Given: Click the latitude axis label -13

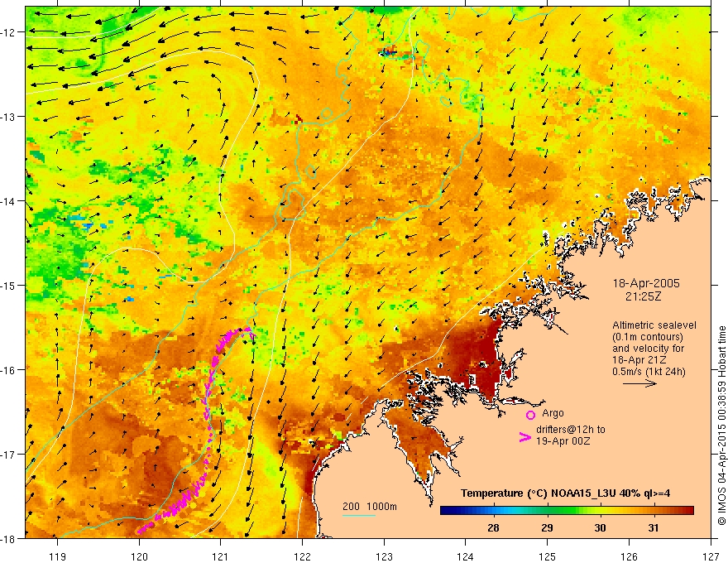Looking at the screenshot, I should [x=8, y=117].
